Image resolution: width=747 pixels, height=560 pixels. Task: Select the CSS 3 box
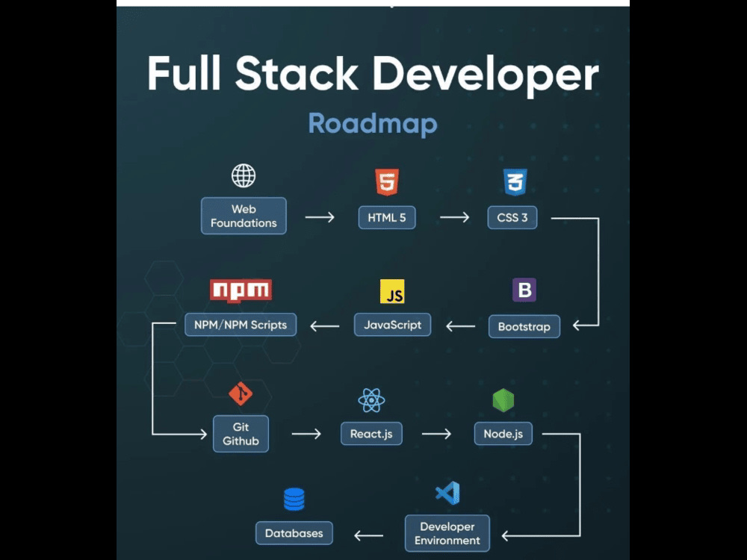tap(512, 217)
